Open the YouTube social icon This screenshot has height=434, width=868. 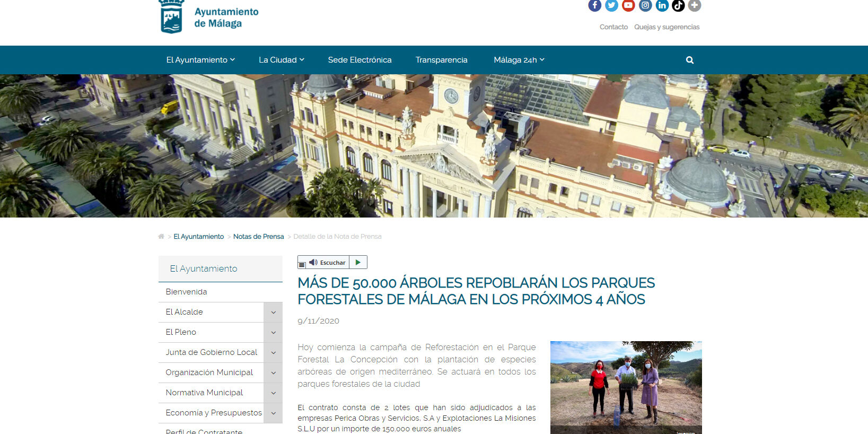(x=628, y=5)
